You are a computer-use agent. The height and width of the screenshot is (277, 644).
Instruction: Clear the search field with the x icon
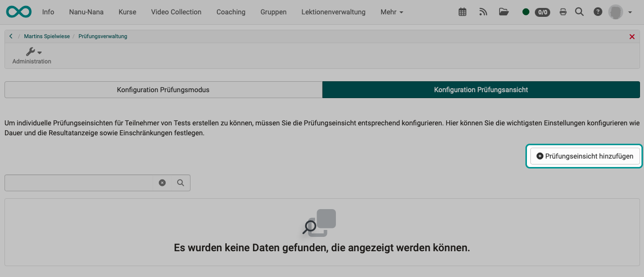tap(162, 183)
